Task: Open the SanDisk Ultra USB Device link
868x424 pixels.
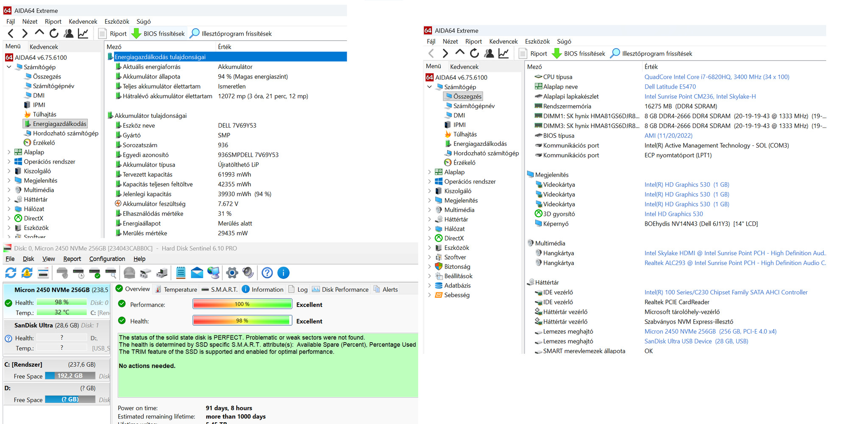Action: coord(696,341)
